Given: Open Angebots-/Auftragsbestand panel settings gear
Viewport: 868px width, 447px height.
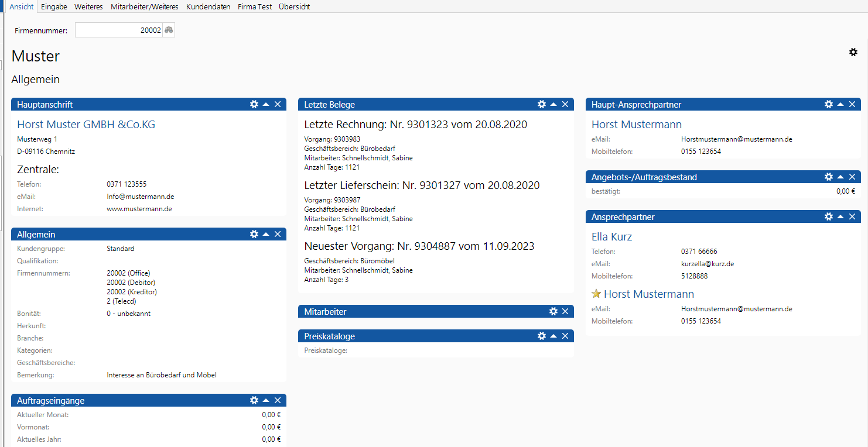Looking at the screenshot, I should point(829,177).
